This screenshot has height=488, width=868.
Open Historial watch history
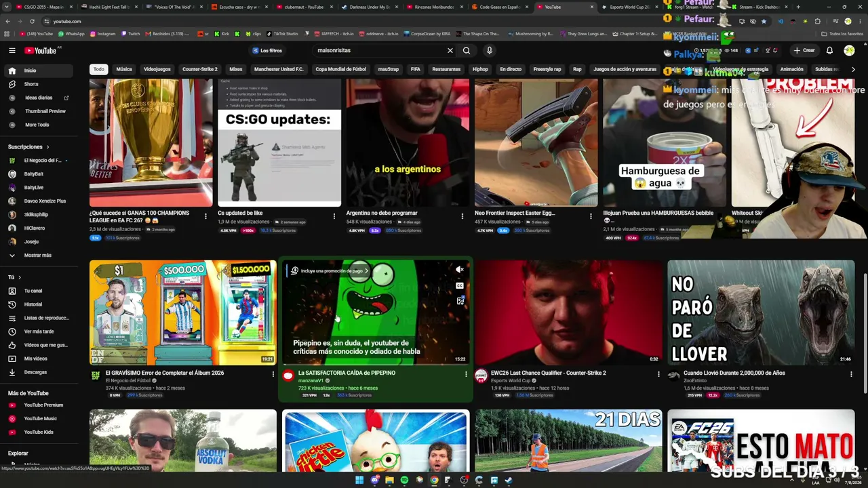pos(39,304)
